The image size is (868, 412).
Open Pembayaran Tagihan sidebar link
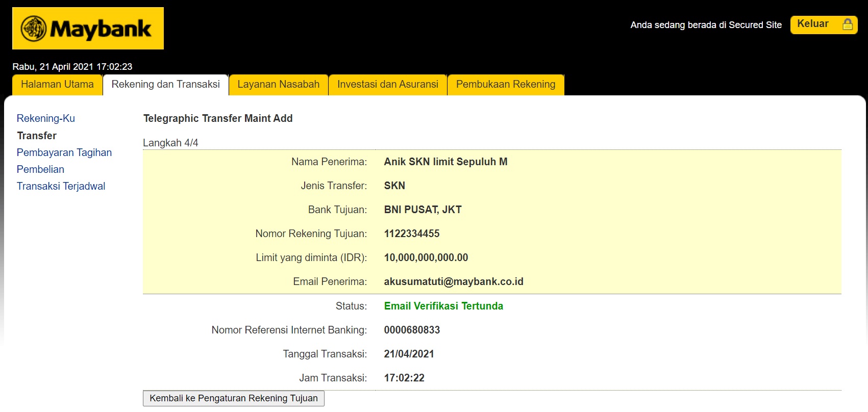point(64,152)
